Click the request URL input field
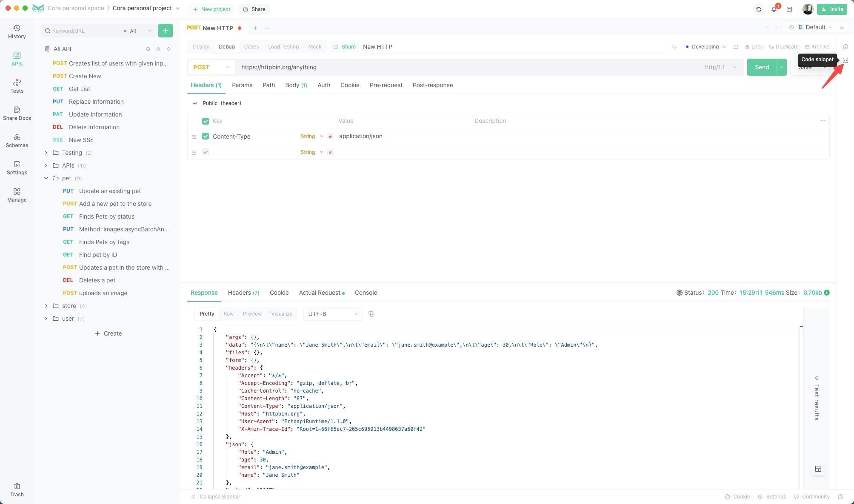Image resolution: width=854 pixels, height=504 pixels. tap(468, 67)
